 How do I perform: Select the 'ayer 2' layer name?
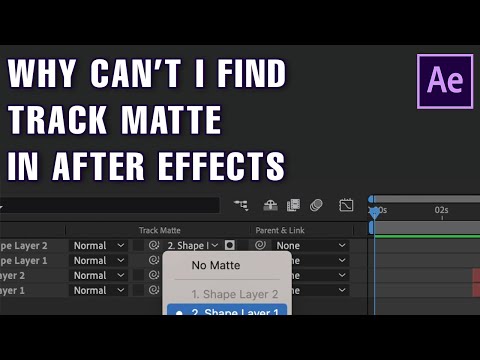[12, 276]
